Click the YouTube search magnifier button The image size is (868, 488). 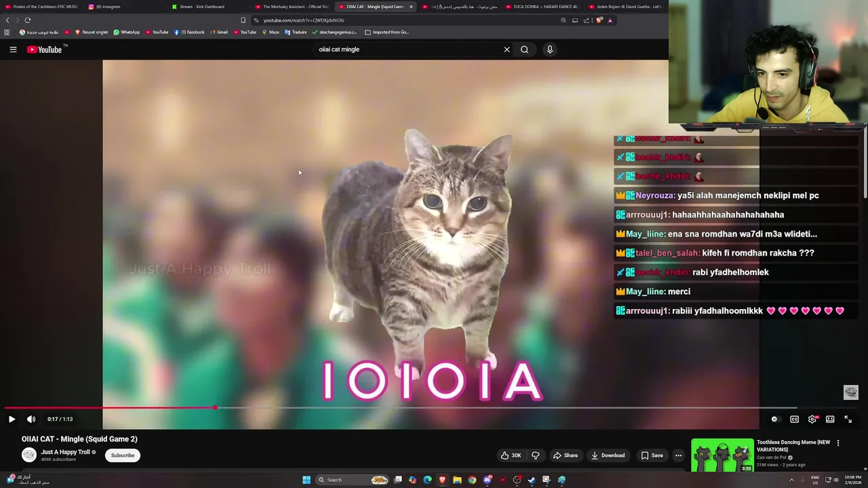(x=524, y=49)
